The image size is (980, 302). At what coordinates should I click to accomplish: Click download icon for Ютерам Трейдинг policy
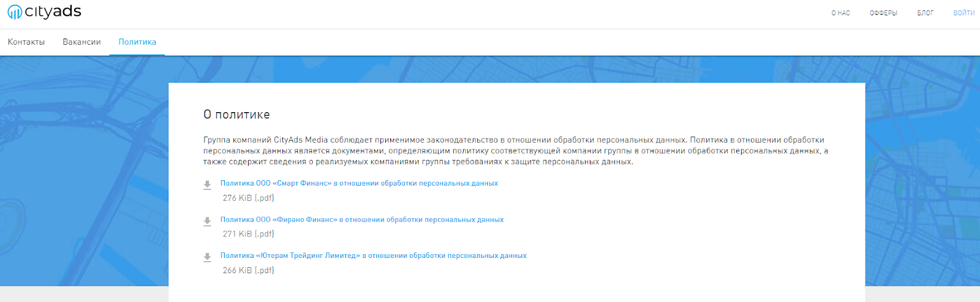pos(208,257)
